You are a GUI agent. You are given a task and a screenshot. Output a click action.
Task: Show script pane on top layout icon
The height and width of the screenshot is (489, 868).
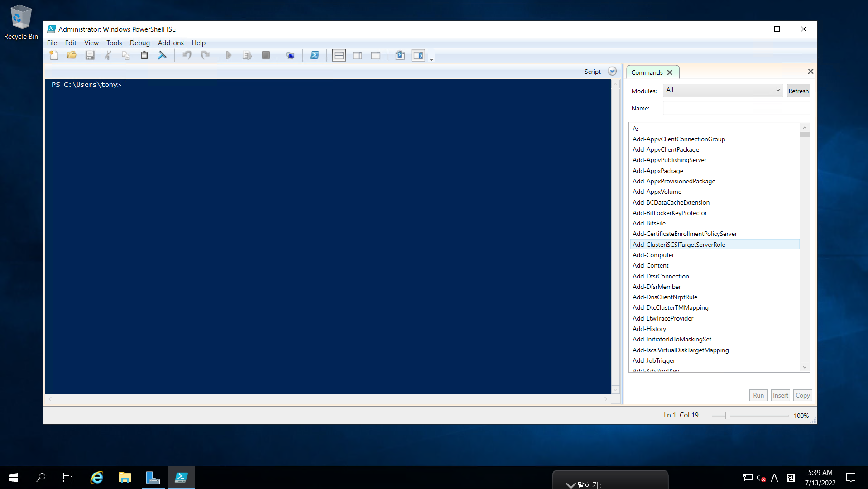[x=339, y=55]
